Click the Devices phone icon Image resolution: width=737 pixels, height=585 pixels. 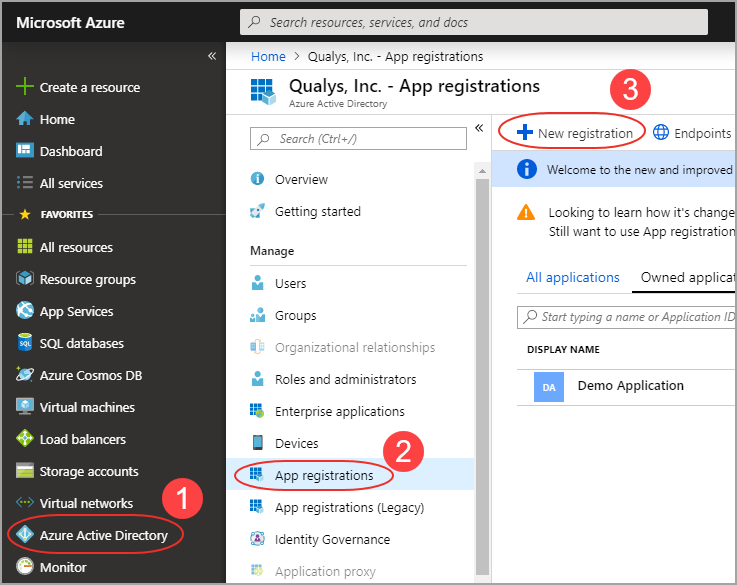pyautogui.click(x=257, y=443)
